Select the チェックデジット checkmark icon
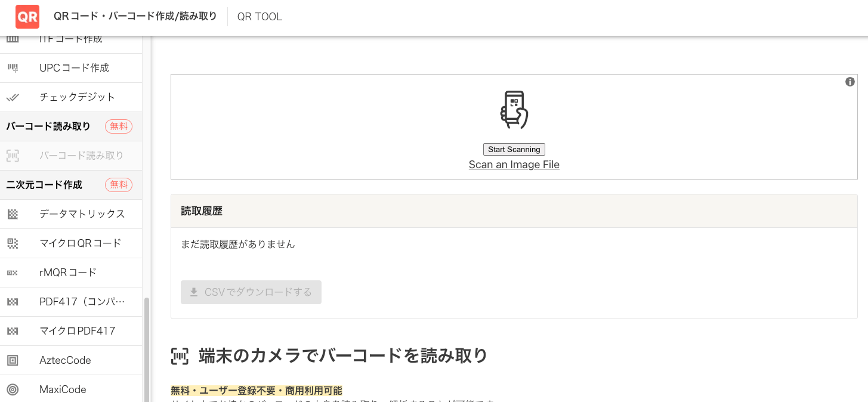868x402 pixels. [13, 97]
